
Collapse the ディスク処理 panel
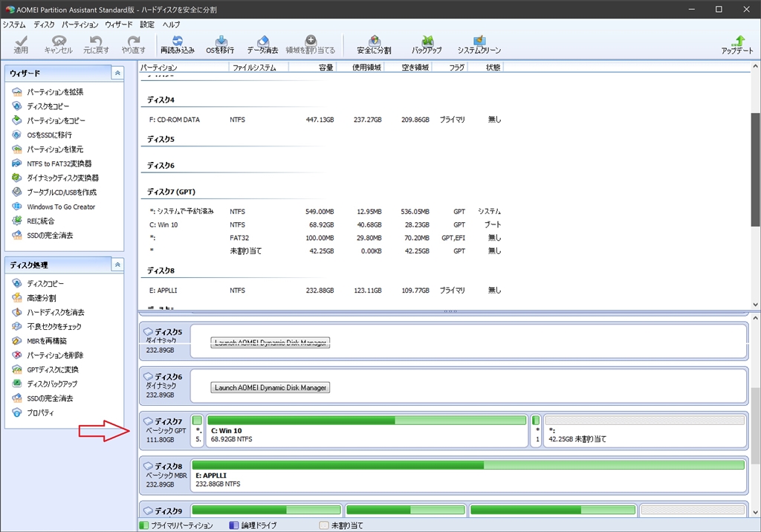coord(117,265)
